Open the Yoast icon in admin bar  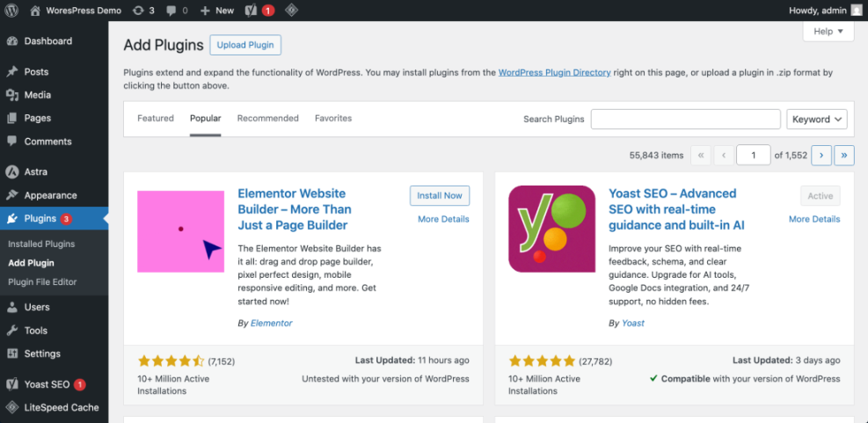tap(251, 10)
